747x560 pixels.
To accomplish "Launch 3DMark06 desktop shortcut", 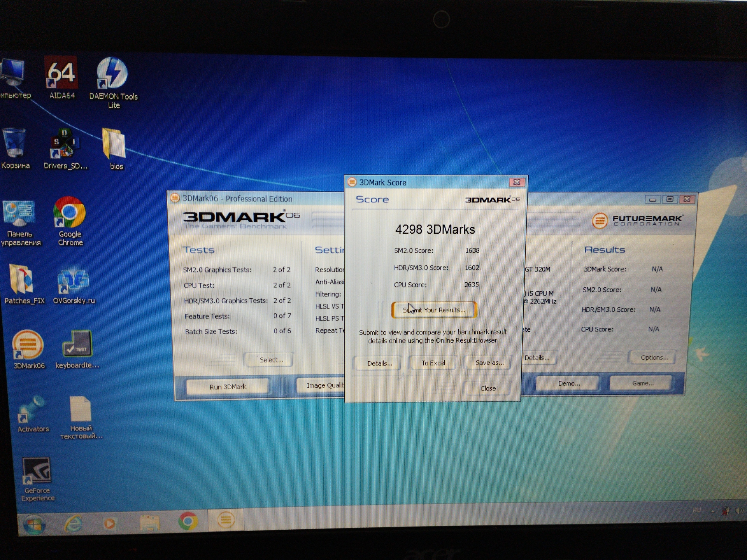I will pyautogui.click(x=28, y=349).
